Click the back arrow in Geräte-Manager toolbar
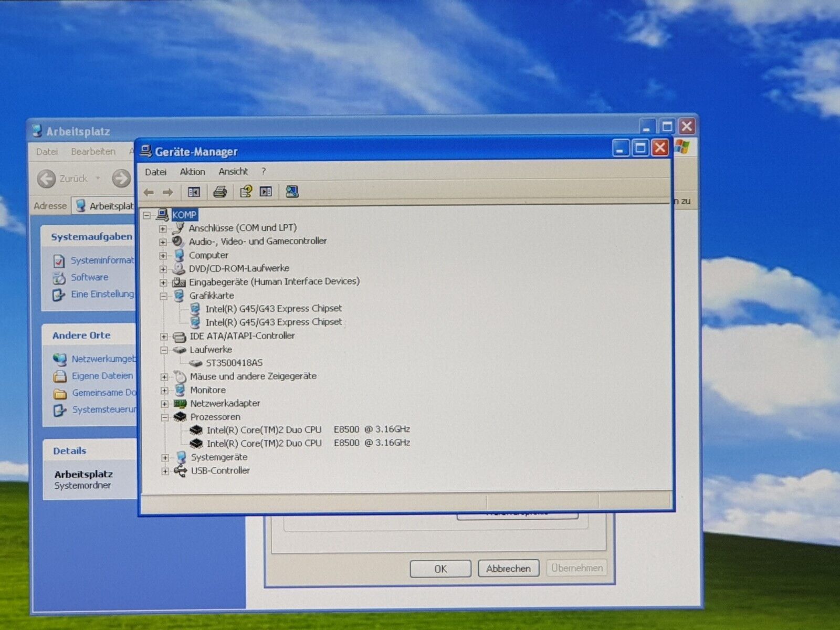The height and width of the screenshot is (630, 840). click(149, 193)
